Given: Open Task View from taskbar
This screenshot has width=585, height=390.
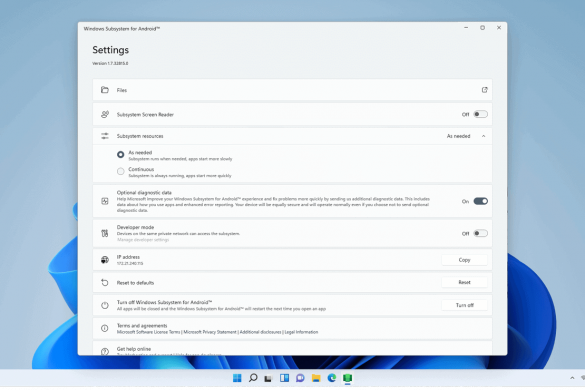Looking at the screenshot, I should tap(268, 378).
